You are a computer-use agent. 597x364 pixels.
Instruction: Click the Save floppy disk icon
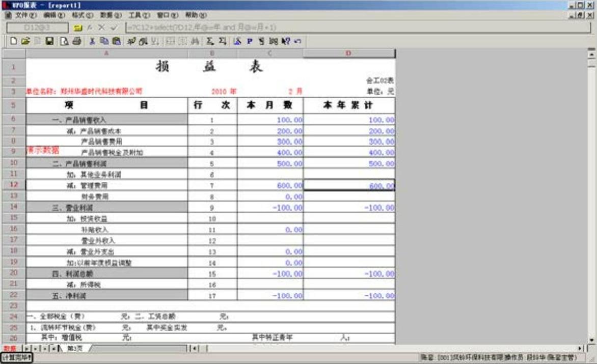tap(49, 41)
